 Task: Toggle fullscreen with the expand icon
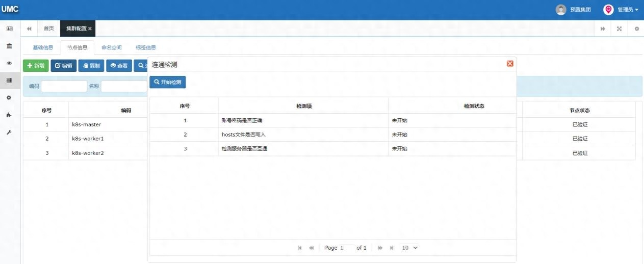pyautogui.click(x=619, y=29)
